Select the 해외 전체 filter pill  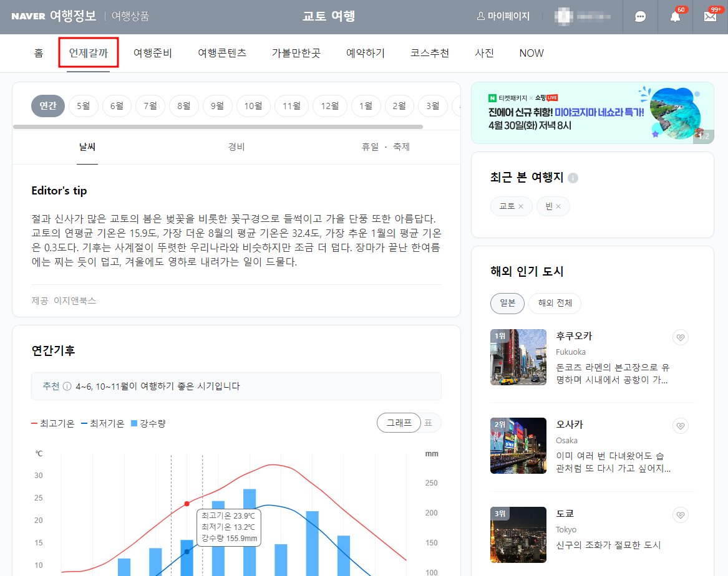point(555,304)
